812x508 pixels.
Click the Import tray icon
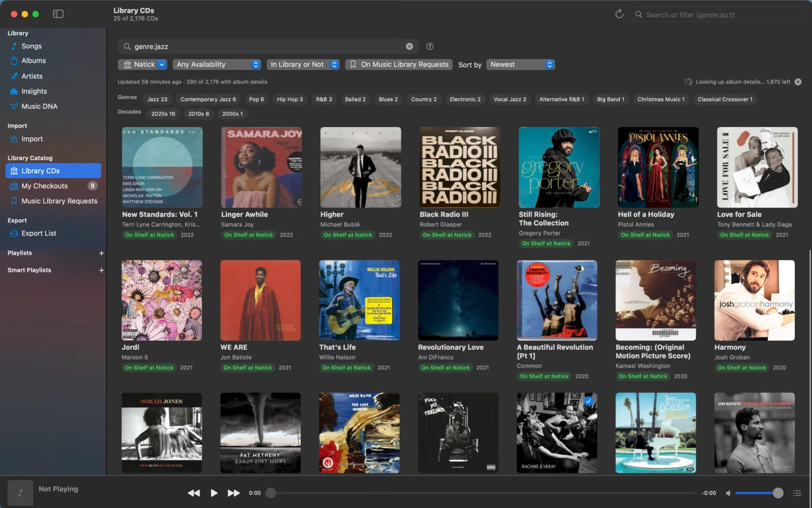[x=14, y=139]
